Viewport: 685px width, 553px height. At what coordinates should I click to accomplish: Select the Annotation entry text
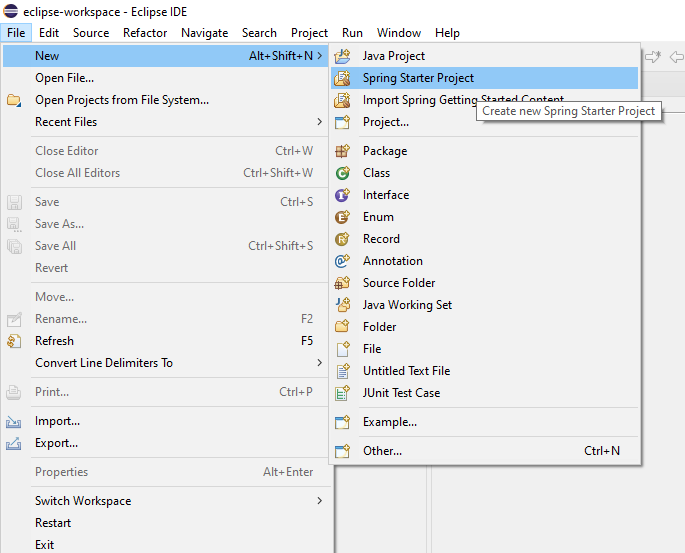pyautogui.click(x=393, y=261)
